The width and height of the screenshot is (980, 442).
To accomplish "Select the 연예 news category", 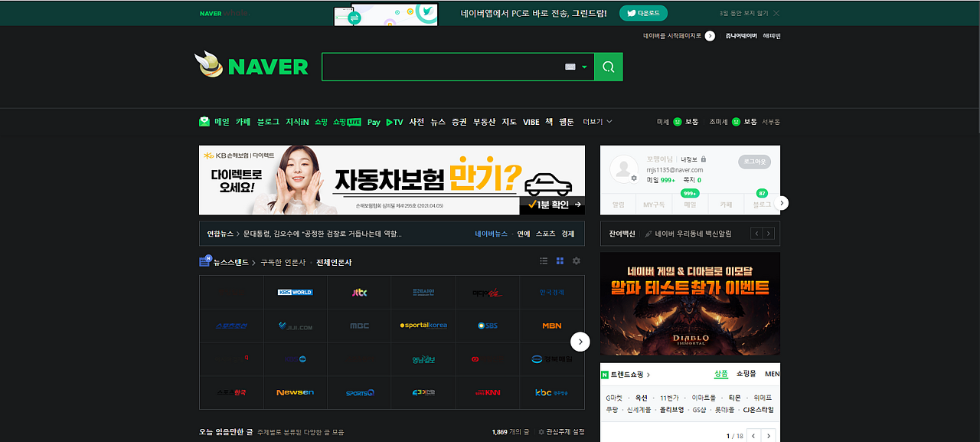I will [524, 234].
